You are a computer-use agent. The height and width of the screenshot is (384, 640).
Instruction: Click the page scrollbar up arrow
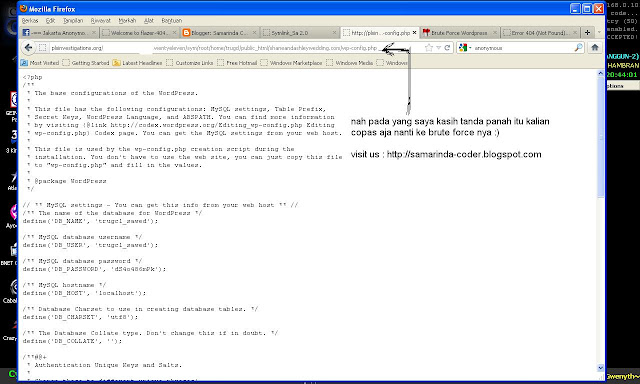600,73
